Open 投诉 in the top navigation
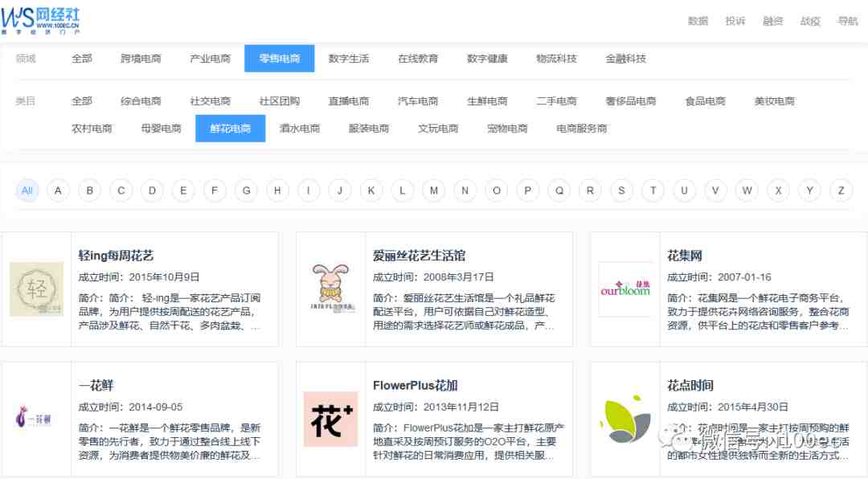868x479 pixels. point(735,21)
